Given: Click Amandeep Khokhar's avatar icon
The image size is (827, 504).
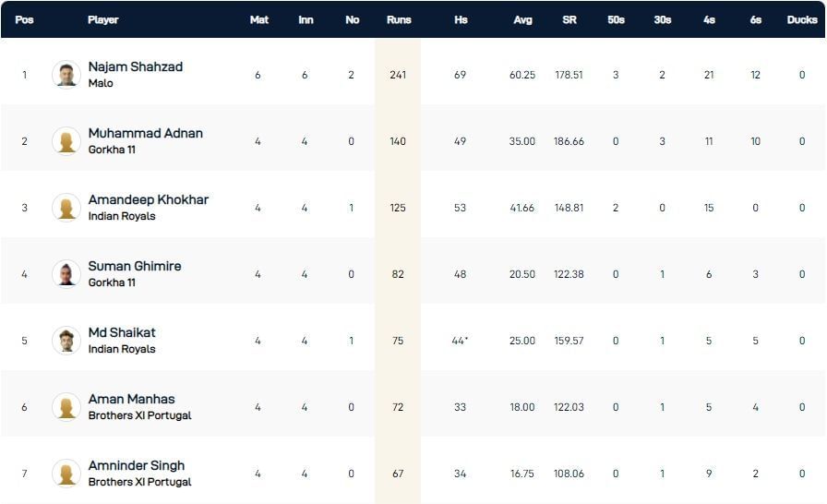Looking at the screenshot, I should (x=66, y=208).
